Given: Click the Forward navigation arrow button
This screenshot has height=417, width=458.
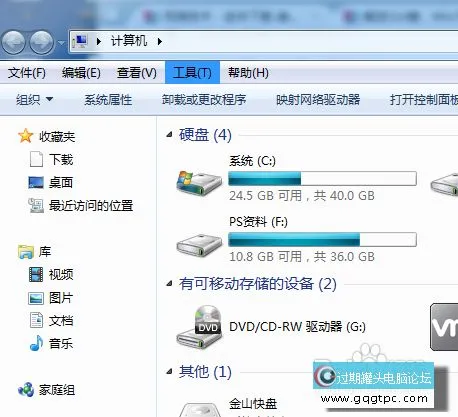Looking at the screenshot, I should pyautogui.click(x=41, y=42).
